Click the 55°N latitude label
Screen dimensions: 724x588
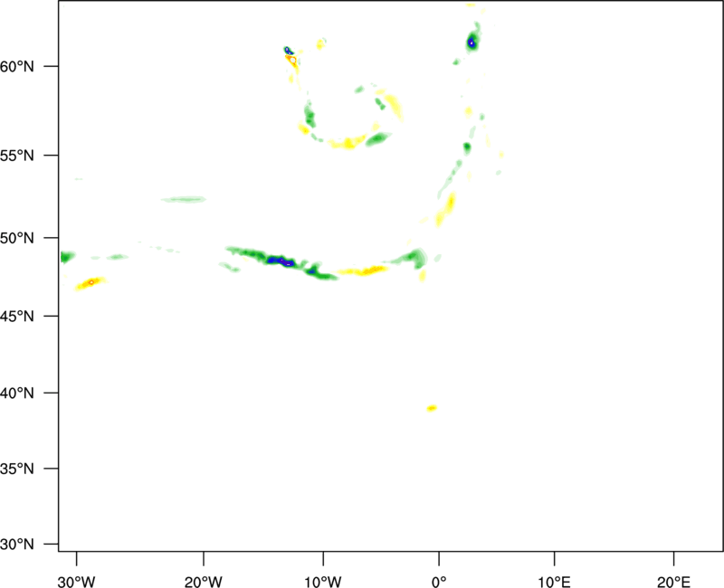(x=17, y=156)
